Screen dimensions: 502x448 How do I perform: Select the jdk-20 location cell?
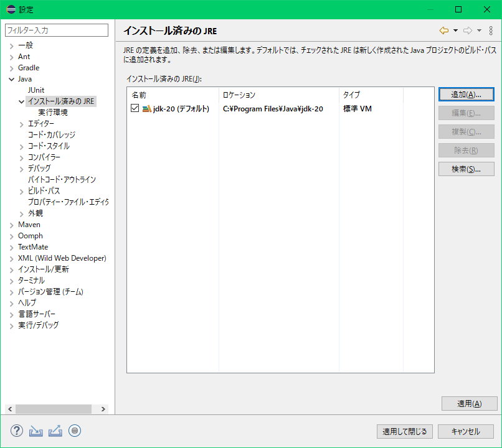pos(273,109)
